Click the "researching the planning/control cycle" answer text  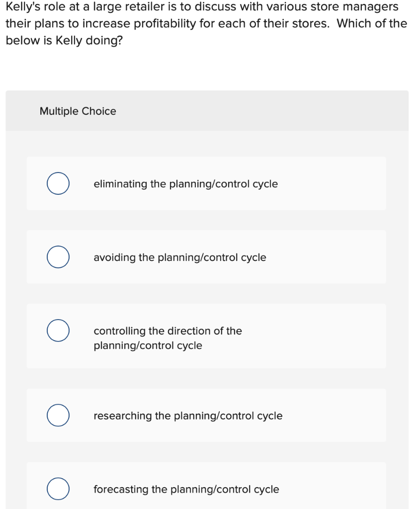tap(188, 416)
